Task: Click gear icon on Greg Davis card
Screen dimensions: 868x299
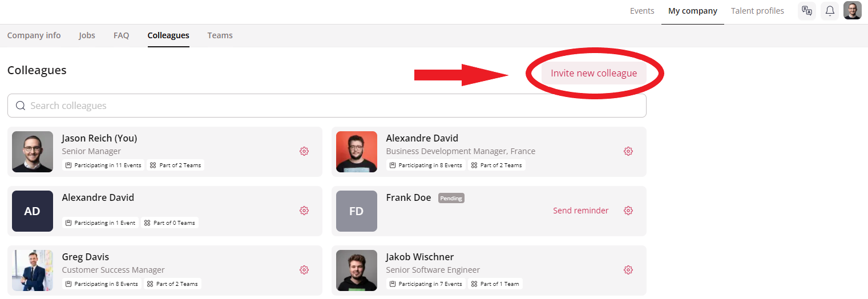Action: tap(304, 270)
